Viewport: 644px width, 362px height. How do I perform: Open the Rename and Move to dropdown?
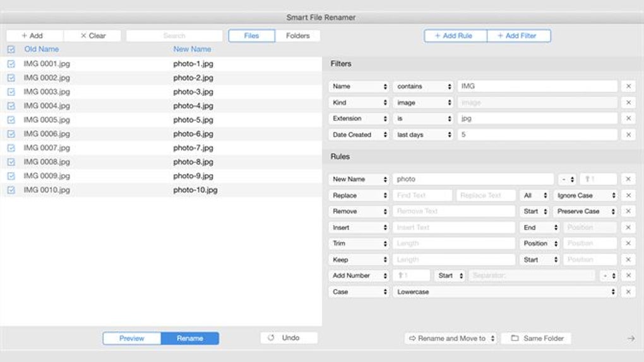click(451, 339)
